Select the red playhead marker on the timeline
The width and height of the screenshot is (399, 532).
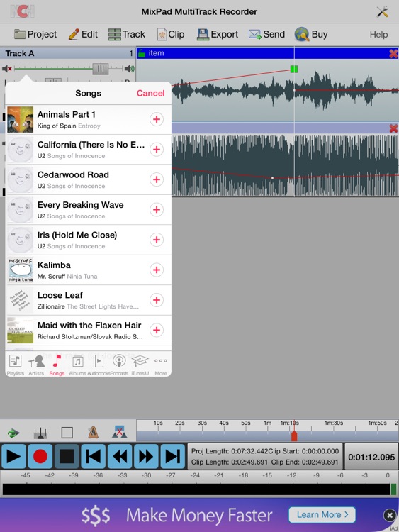[294, 436]
